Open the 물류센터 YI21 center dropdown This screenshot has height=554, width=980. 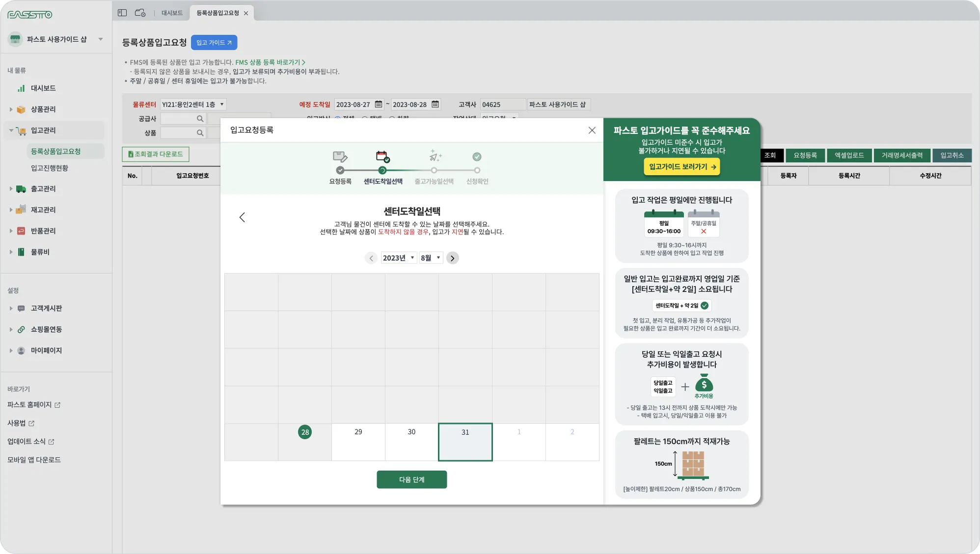coord(193,105)
